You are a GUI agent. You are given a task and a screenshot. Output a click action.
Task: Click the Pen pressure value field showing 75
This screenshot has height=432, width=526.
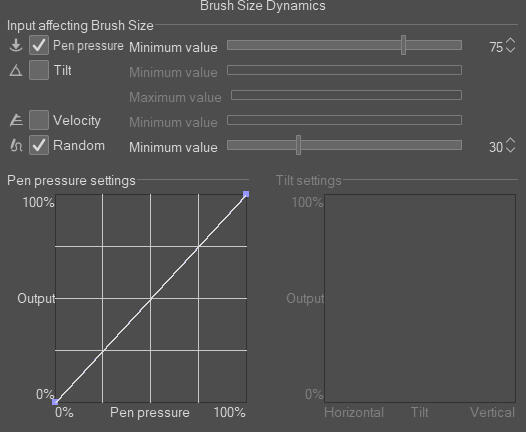tap(496, 47)
